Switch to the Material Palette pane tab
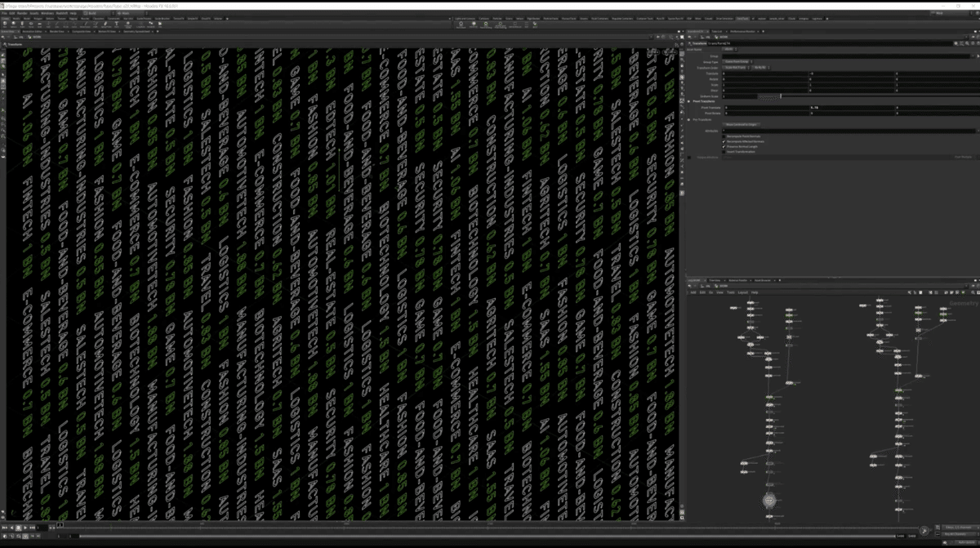Image resolution: width=980 pixels, height=548 pixels. 737,280
